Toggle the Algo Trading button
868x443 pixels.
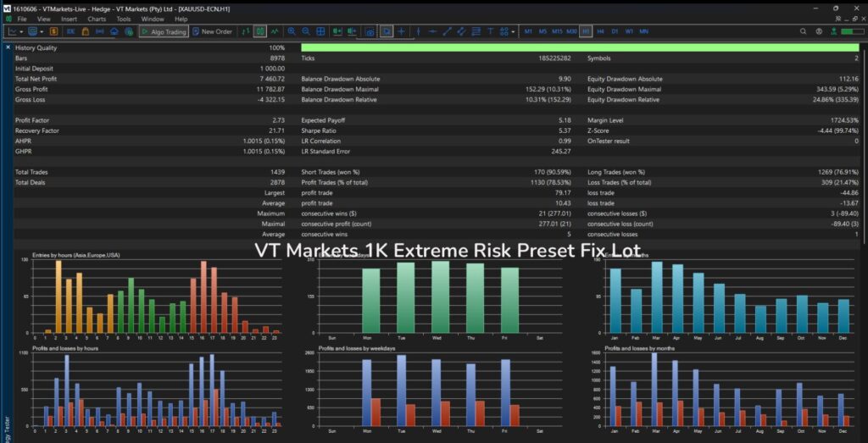click(x=164, y=31)
